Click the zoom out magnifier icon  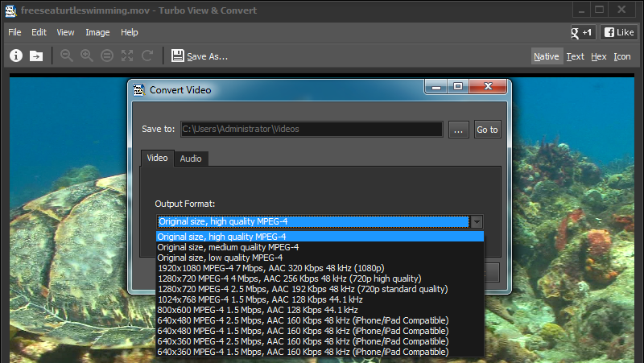66,56
